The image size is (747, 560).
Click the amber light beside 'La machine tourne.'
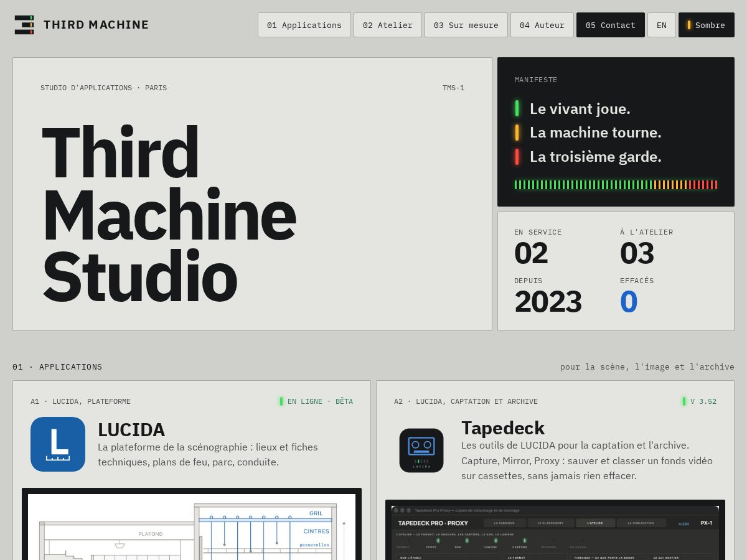(x=517, y=133)
